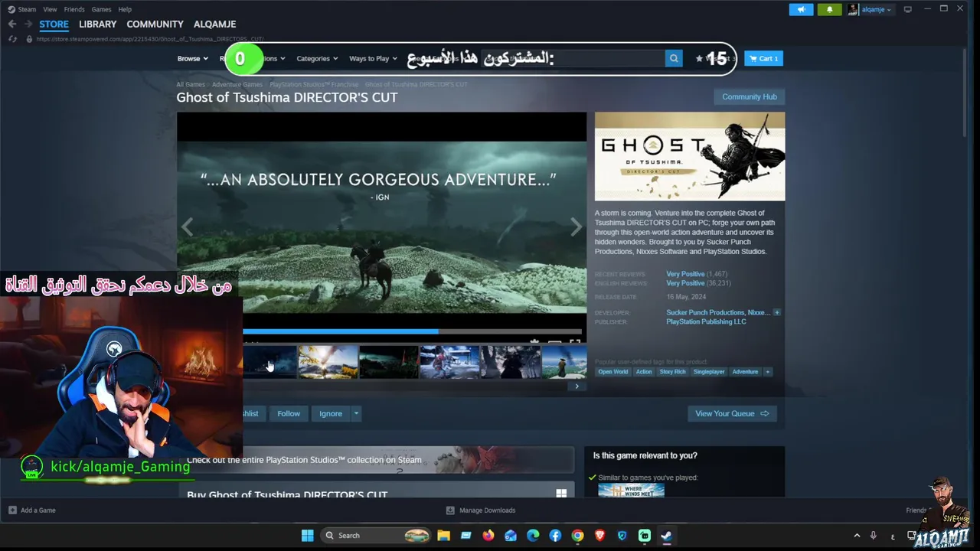
Task: Open the Singleplayer tag
Action: pyautogui.click(x=709, y=372)
